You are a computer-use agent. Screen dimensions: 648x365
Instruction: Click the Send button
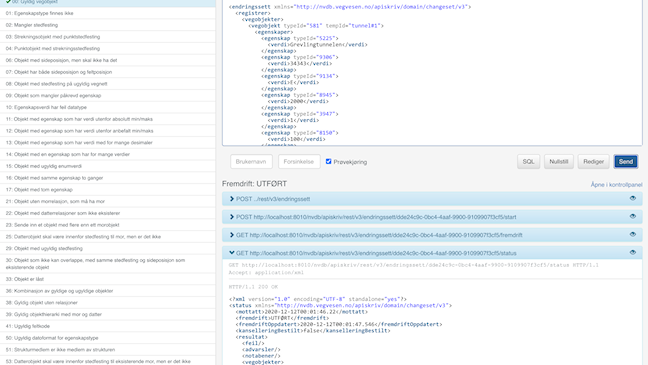(x=626, y=162)
